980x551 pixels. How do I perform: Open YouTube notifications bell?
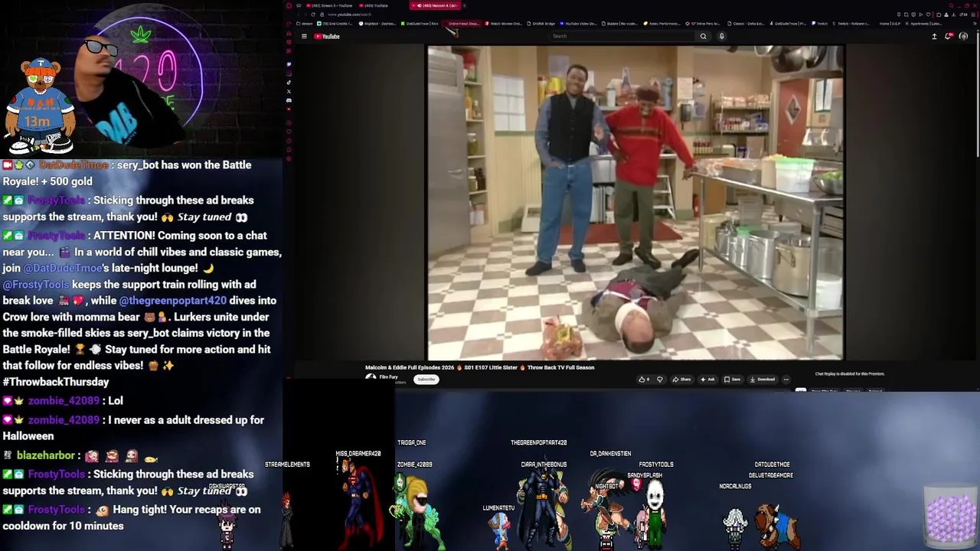tap(949, 36)
